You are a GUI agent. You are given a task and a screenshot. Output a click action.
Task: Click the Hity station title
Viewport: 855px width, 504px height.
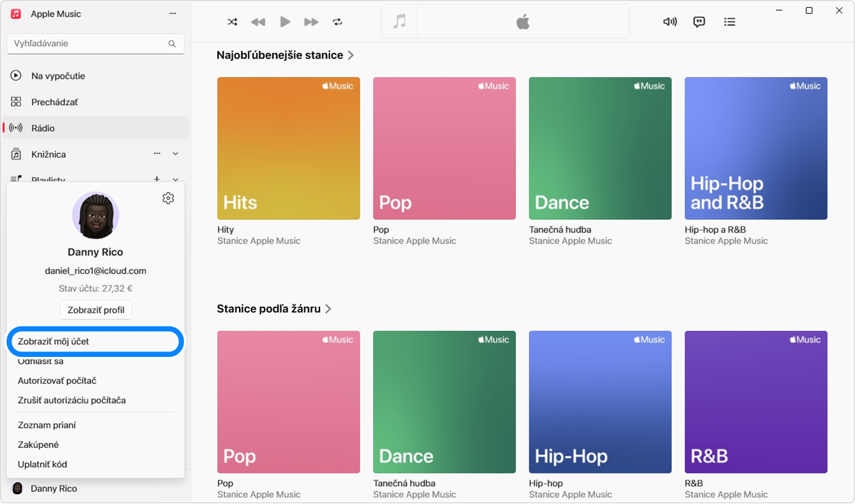pos(225,229)
